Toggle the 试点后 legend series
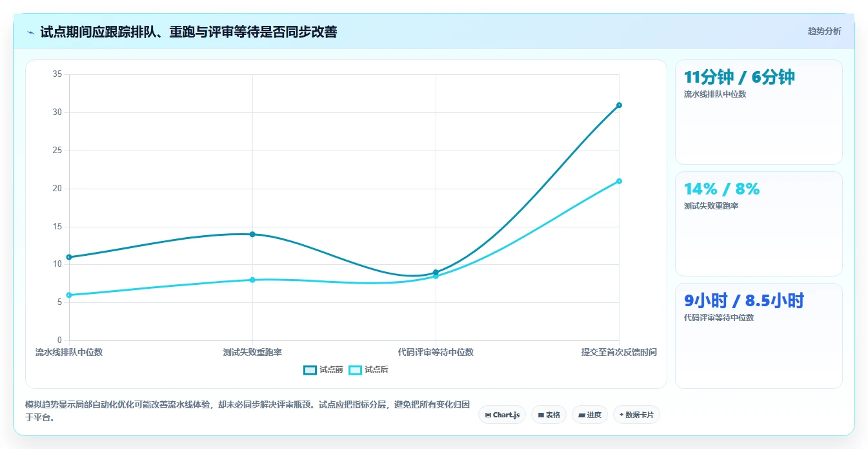This screenshot has width=868, height=449. [x=368, y=370]
